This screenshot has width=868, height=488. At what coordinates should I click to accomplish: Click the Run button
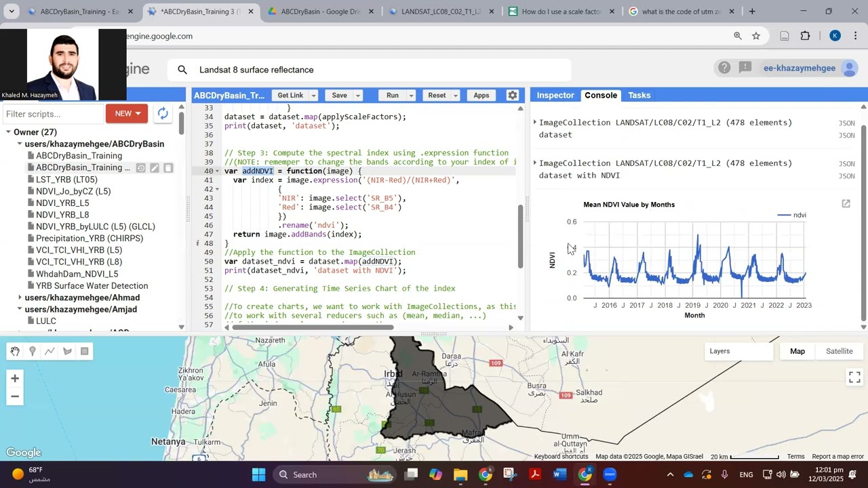(x=392, y=96)
